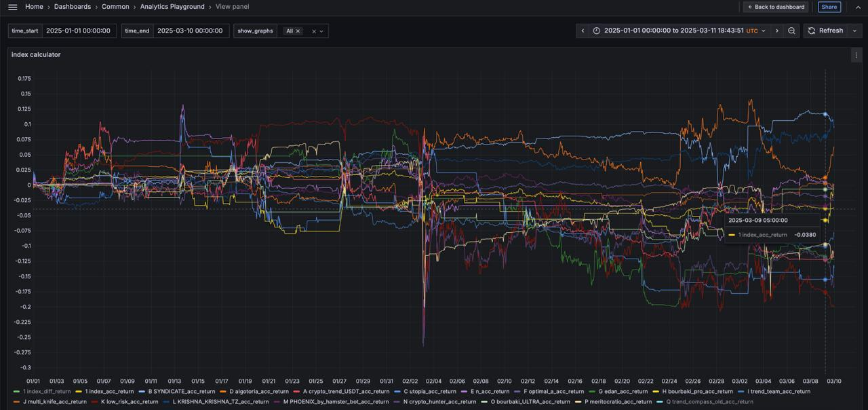Click the Back to dashboard button
Image resolution: width=868 pixels, height=410 pixels.
(776, 7)
